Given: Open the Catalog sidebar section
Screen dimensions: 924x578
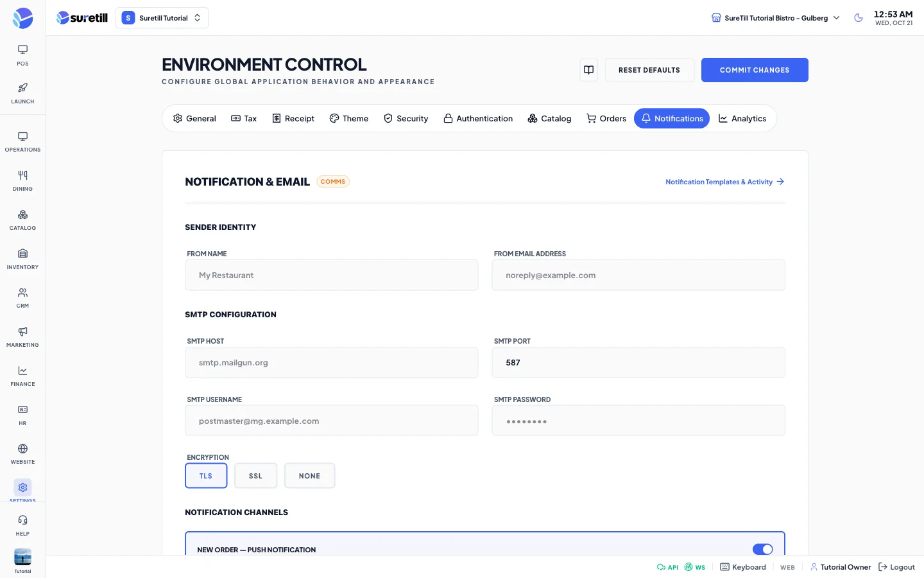Looking at the screenshot, I should pos(22,220).
